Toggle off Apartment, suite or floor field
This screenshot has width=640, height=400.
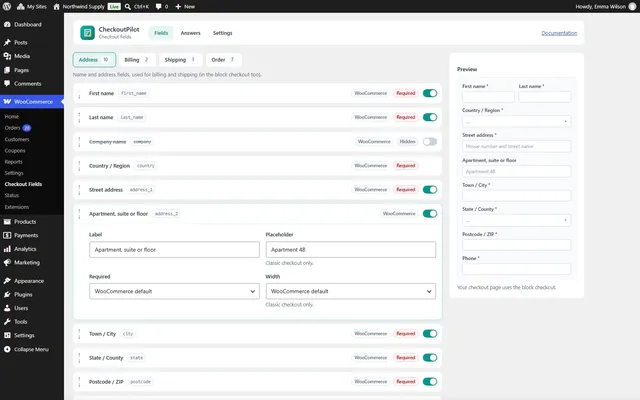tap(430, 213)
